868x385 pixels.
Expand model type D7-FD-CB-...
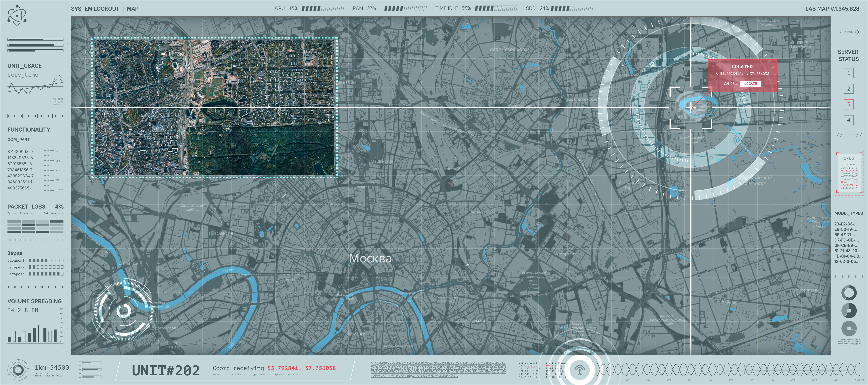coord(846,240)
